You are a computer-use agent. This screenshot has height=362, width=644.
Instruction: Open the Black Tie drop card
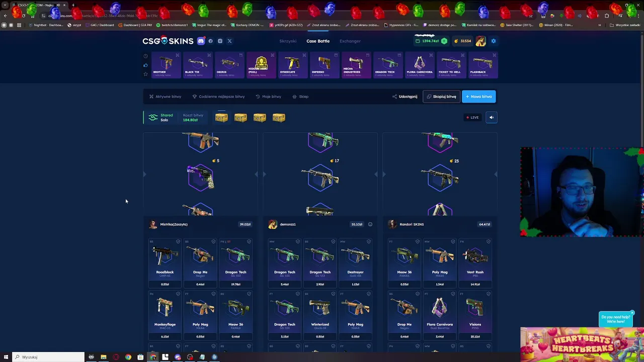click(198, 65)
